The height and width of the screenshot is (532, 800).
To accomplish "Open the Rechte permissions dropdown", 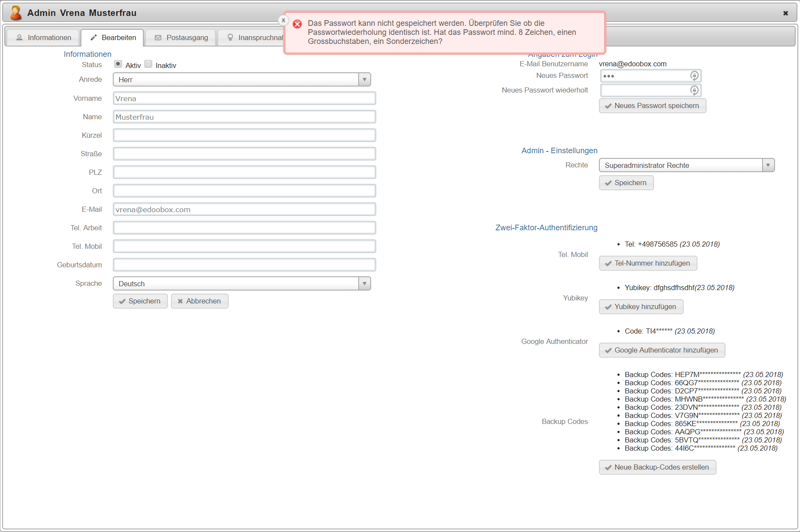I will click(x=686, y=165).
